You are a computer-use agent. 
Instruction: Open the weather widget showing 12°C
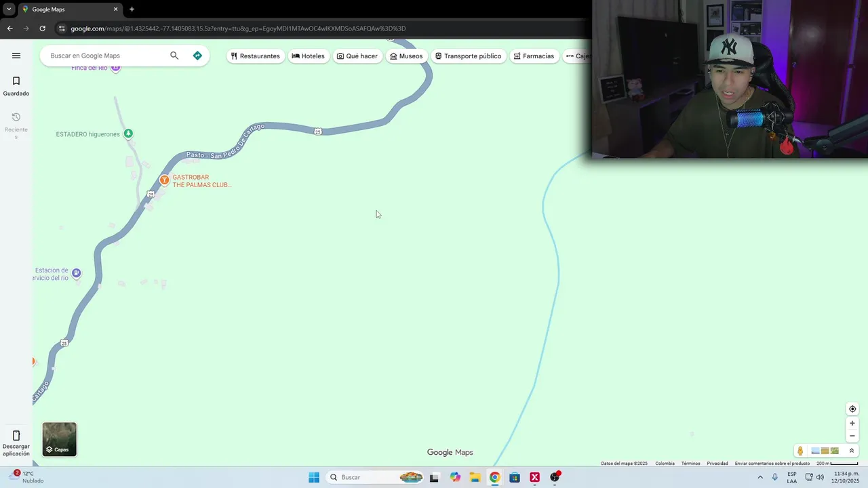[x=27, y=477]
